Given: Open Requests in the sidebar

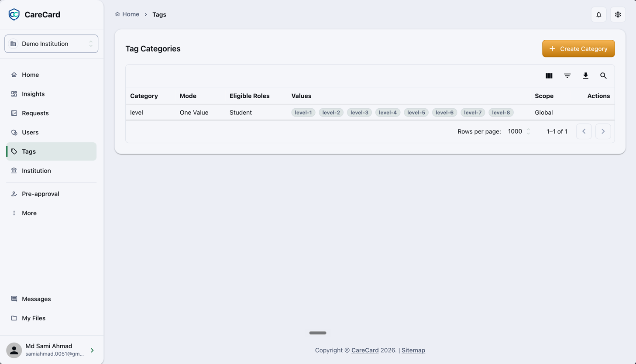Looking at the screenshot, I should [51, 113].
